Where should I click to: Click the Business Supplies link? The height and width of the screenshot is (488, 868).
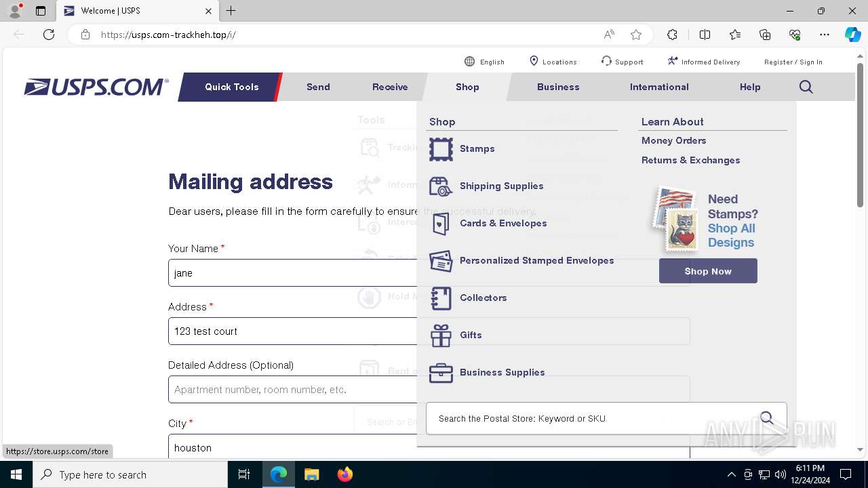pyautogui.click(x=502, y=372)
